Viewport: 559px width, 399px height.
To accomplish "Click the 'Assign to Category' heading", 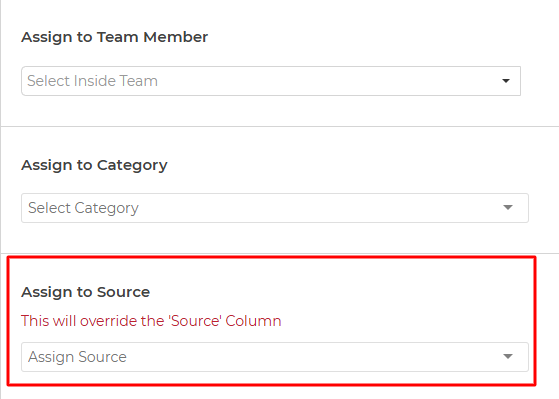I will pyautogui.click(x=94, y=165).
